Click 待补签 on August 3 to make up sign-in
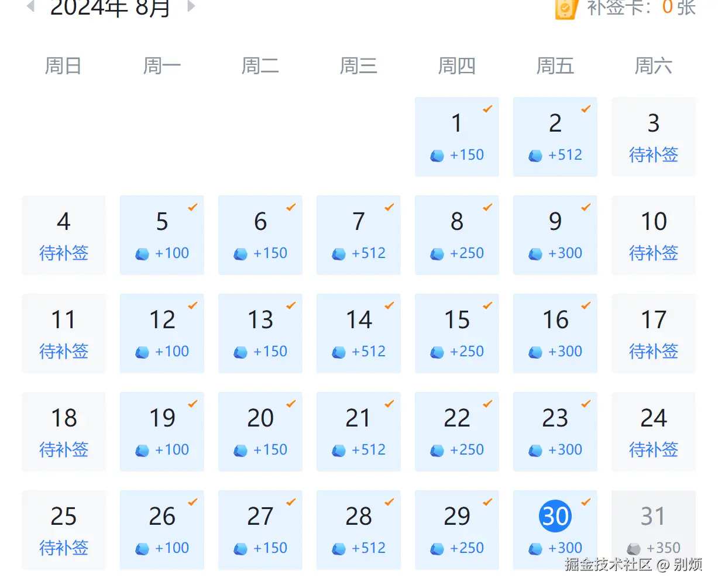This screenshot has width=718, height=588. click(x=653, y=155)
